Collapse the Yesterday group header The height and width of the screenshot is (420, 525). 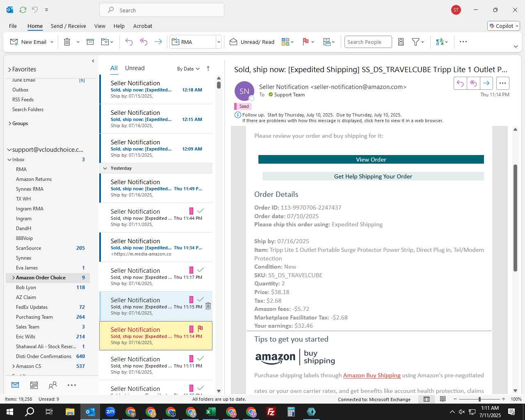tap(105, 168)
